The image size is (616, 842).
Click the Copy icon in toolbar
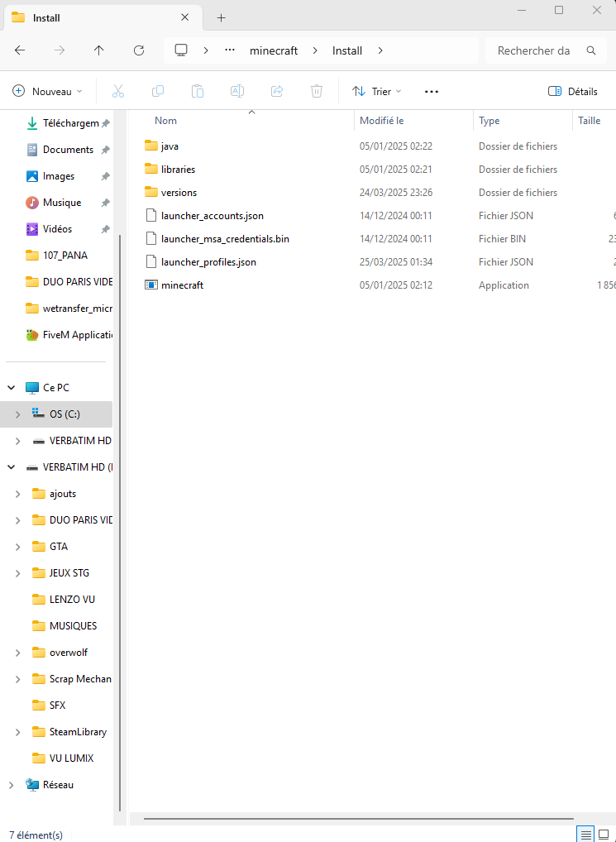pos(158,91)
